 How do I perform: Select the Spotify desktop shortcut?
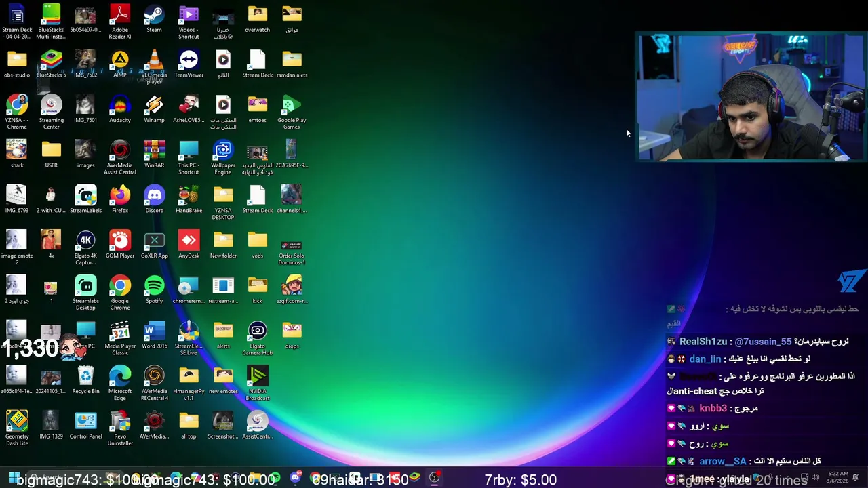154,290
